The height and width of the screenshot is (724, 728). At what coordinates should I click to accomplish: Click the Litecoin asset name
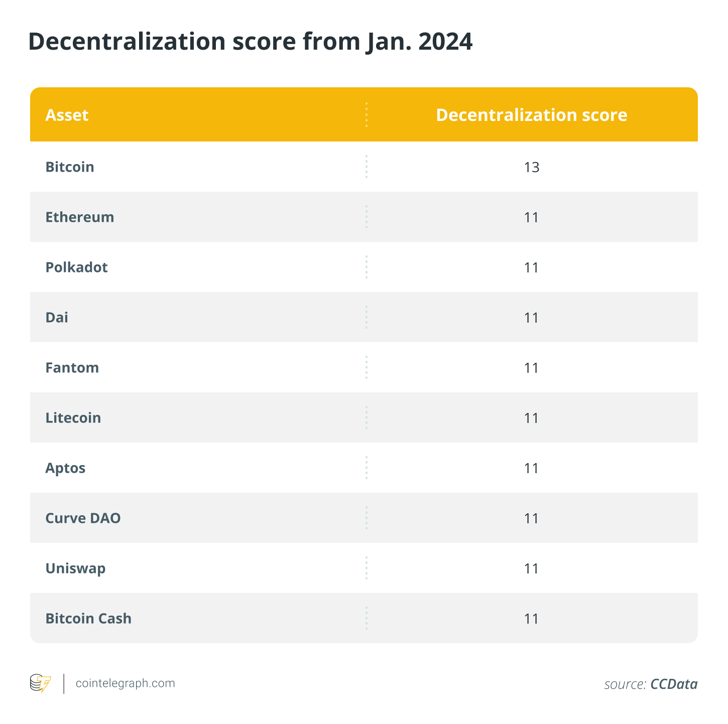click(x=73, y=417)
